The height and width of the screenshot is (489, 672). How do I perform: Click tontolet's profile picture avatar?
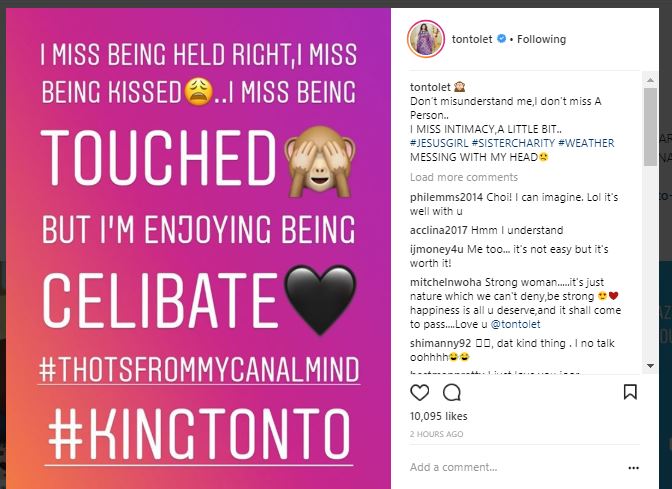pyautogui.click(x=426, y=39)
